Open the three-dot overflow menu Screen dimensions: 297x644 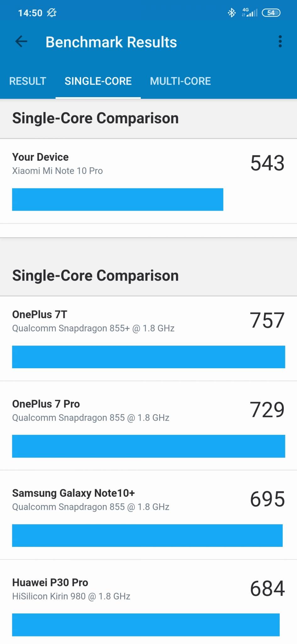point(280,42)
